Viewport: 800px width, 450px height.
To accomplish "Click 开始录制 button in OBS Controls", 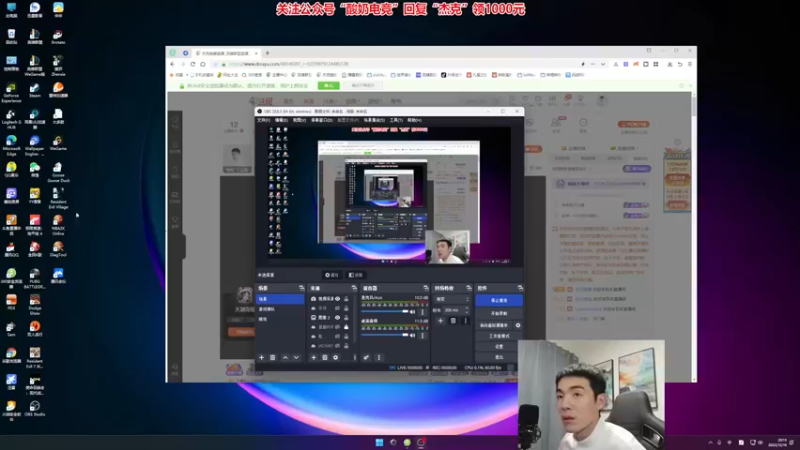I will [499, 313].
